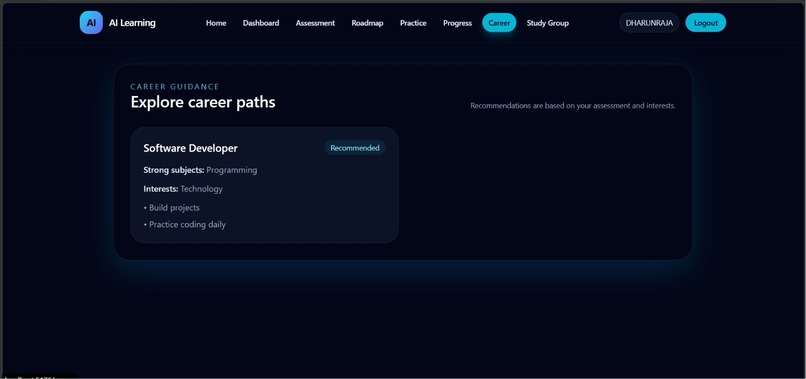The image size is (806, 379).
Task: Log out using the Logout button
Action: pyautogui.click(x=706, y=23)
